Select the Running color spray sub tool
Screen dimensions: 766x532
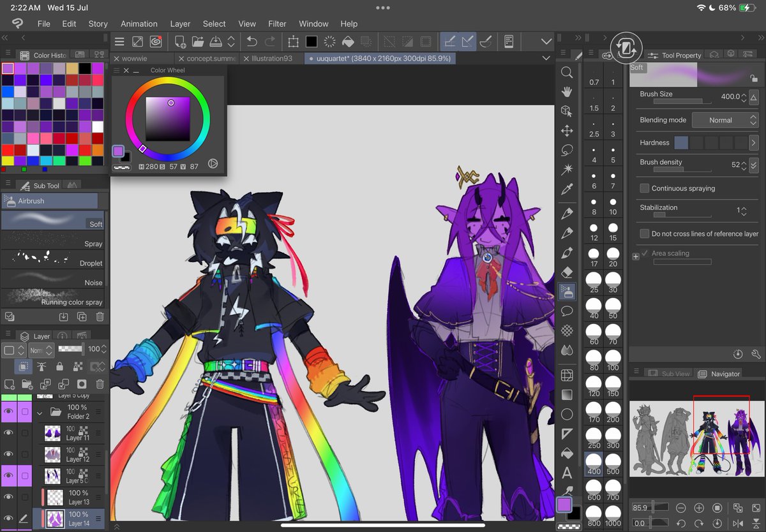53,297
